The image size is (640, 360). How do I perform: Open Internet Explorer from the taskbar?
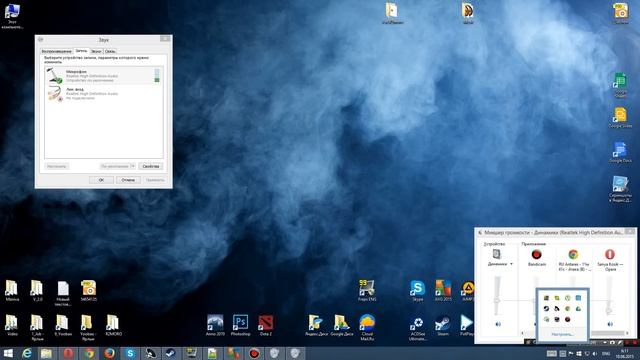pyautogui.click(x=27, y=353)
